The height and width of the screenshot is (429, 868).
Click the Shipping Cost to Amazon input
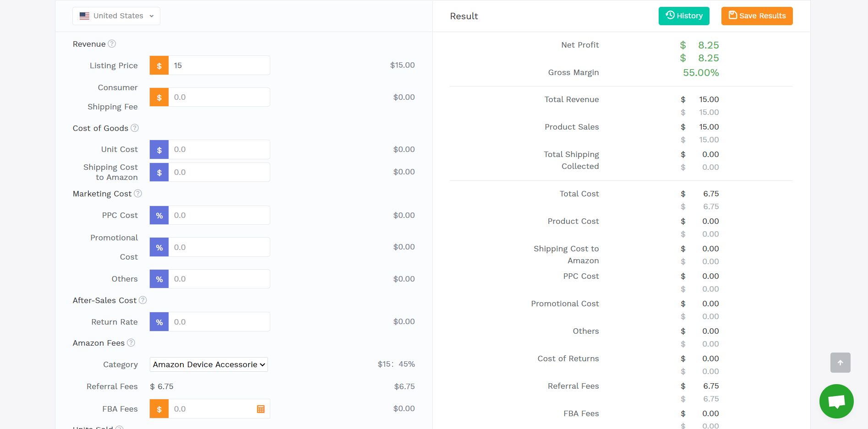[x=219, y=173]
